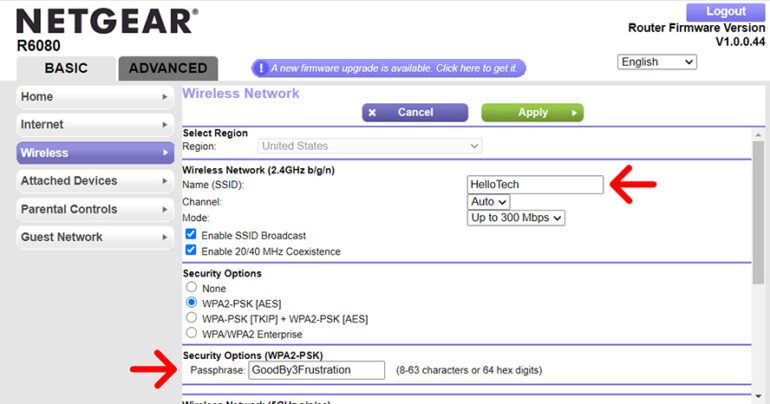The height and width of the screenshot is (404, 770).
Task: Uncheck Enable 20/40 MHz Coexistence
Action: pos(191,251)
